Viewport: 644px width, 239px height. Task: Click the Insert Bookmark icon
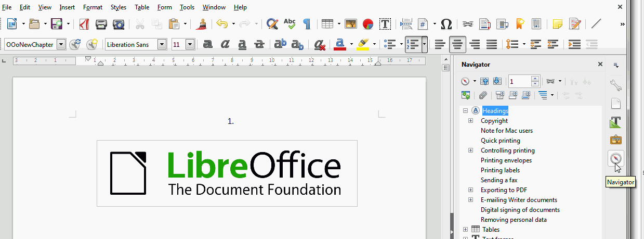click(x=519, y=24)
